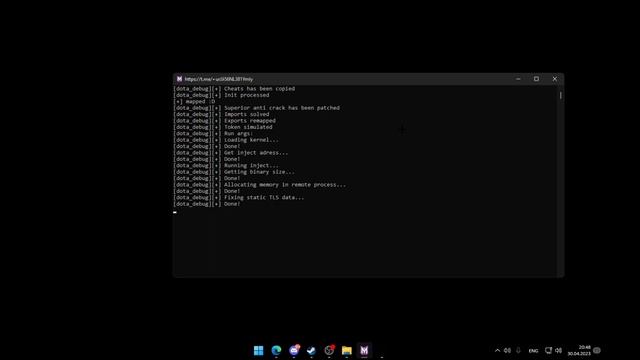Open the Windows Start menu

258,350
